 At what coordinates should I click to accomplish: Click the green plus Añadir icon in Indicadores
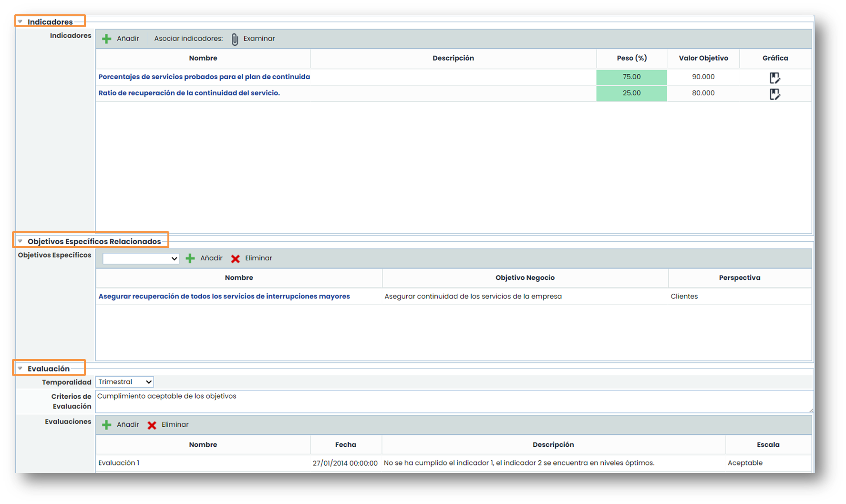(x=107, y=39)
